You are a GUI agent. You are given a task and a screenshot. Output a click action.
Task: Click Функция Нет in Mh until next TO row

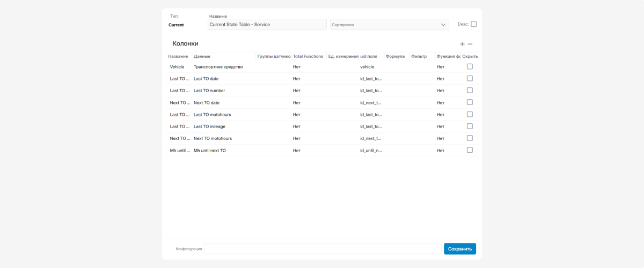(441, 151)
